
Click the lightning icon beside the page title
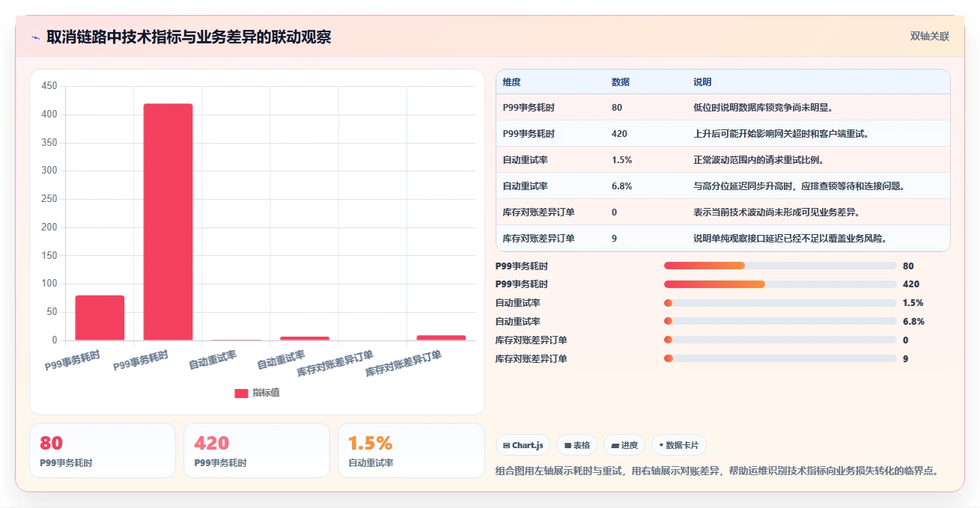pyautogui.click(x=35, y=37)
